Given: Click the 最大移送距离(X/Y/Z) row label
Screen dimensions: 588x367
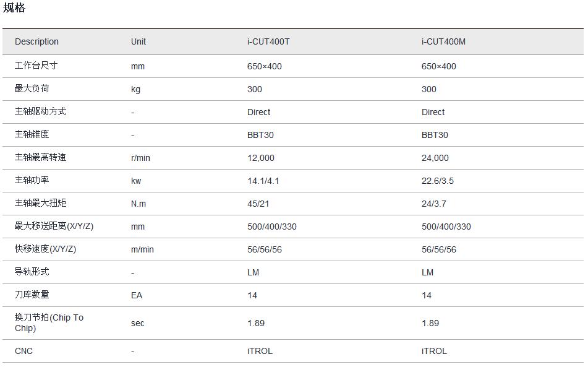Looking at the screenshot, I should 54,226.
